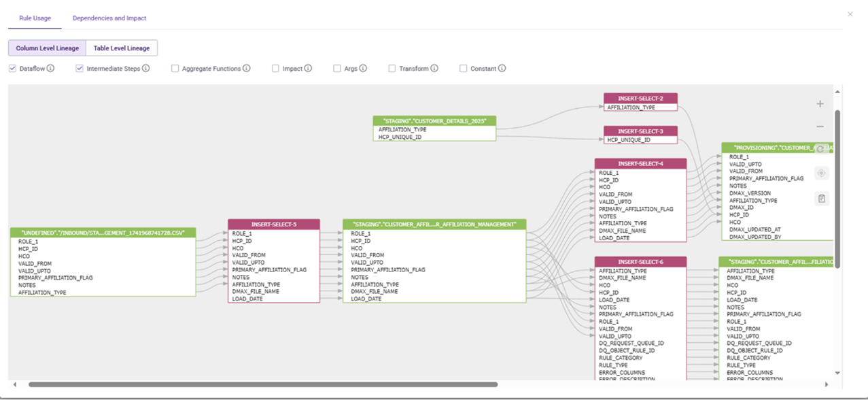This screenshot has width=868, height=400.
Task: Close the lineage dialog with X
Action: [850, 14]
